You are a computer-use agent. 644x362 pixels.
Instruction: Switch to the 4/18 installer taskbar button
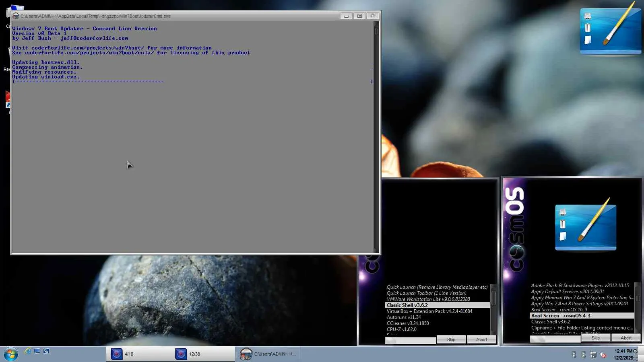click(x=138, y=354)
